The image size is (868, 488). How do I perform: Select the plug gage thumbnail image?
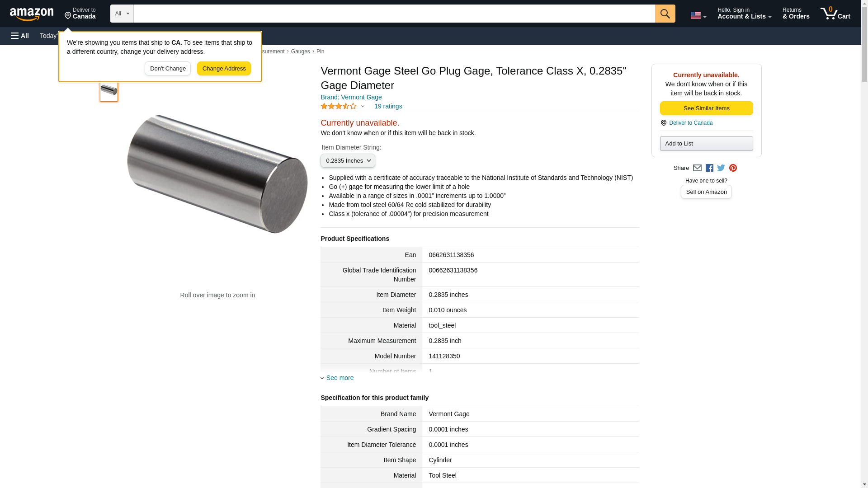(109, 90)
